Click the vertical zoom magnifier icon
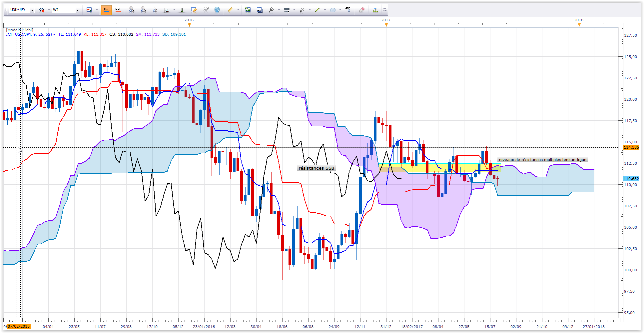This screenshot has height=333, width=644. coord(167,10)
